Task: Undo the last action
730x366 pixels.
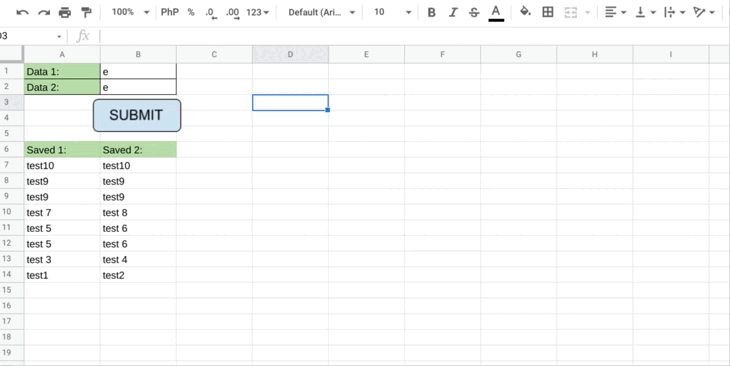Action: pyautogui.click(x=22, y=13)
